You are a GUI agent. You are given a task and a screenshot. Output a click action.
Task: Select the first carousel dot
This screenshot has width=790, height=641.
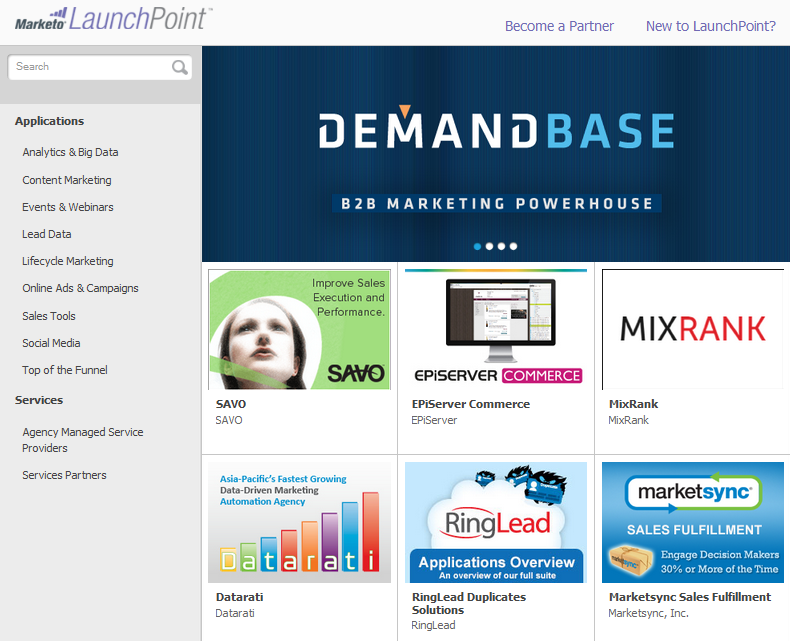pyautogui.click(x=477, y=246)
